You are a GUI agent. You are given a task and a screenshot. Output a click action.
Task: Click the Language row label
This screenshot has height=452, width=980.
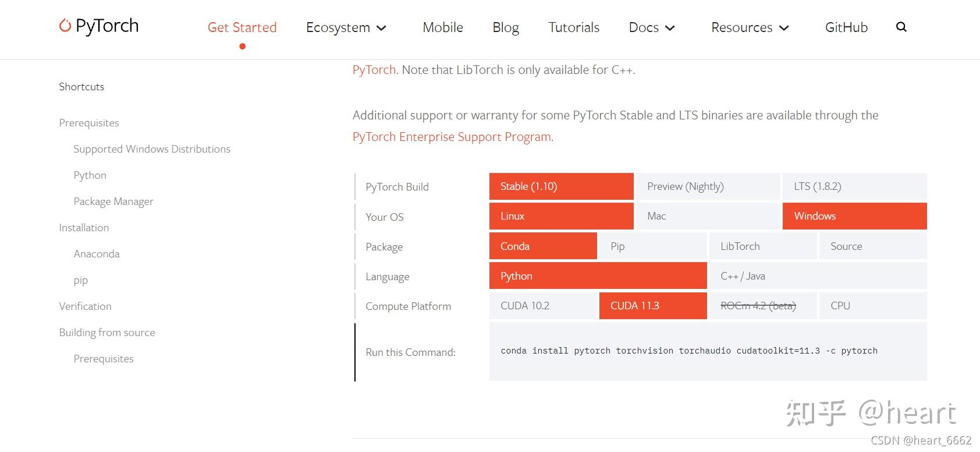[387, 277]
